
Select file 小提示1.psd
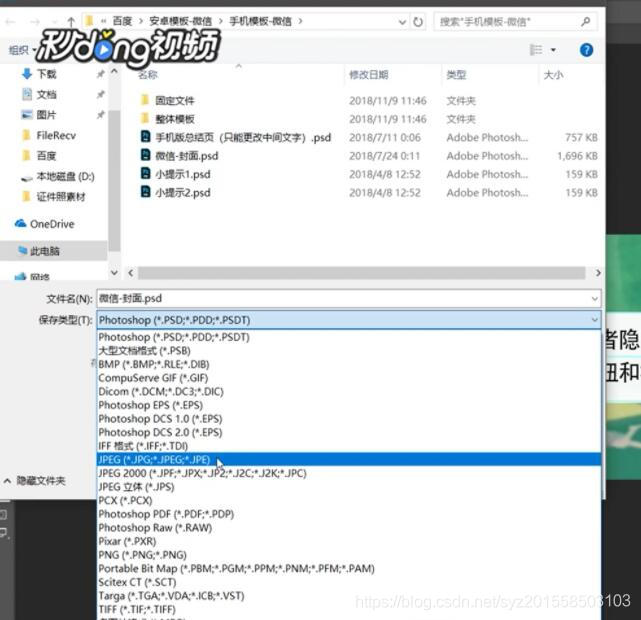(183, 174)
